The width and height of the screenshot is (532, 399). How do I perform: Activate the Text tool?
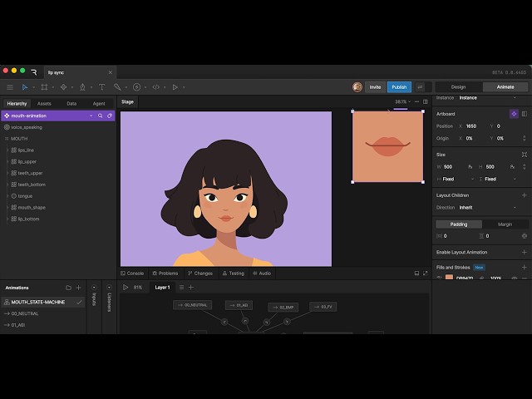pyautogui.click(x=101, y=87)
